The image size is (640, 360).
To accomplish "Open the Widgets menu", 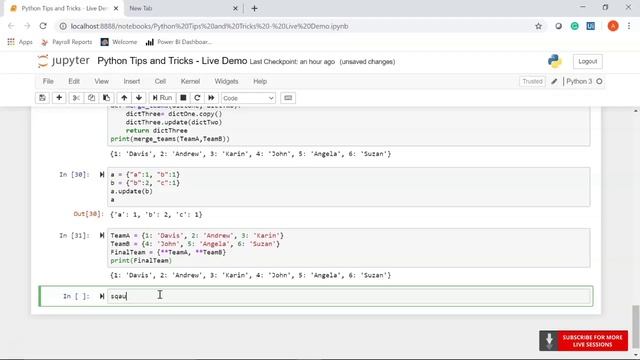I will pos(226,81).
